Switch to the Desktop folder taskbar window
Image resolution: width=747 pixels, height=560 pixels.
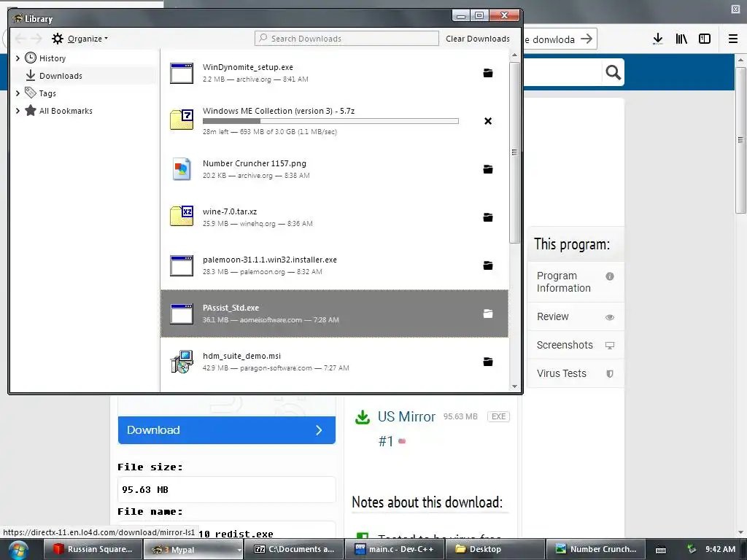pyautogui.click(x=495, y=550)
